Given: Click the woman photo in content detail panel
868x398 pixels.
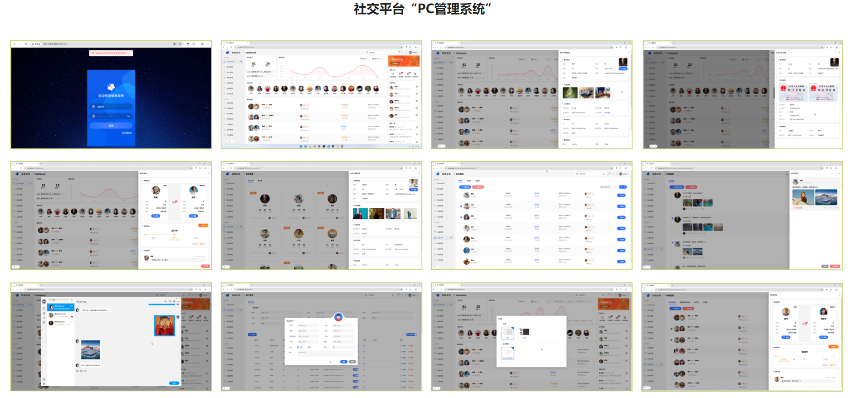Looking at the screenshot, I should (x=803, y=197).
